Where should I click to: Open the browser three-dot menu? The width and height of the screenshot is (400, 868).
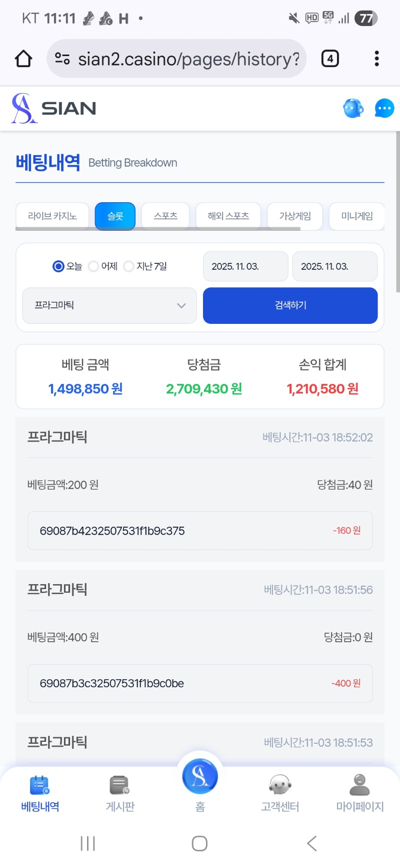click(376, 59)
